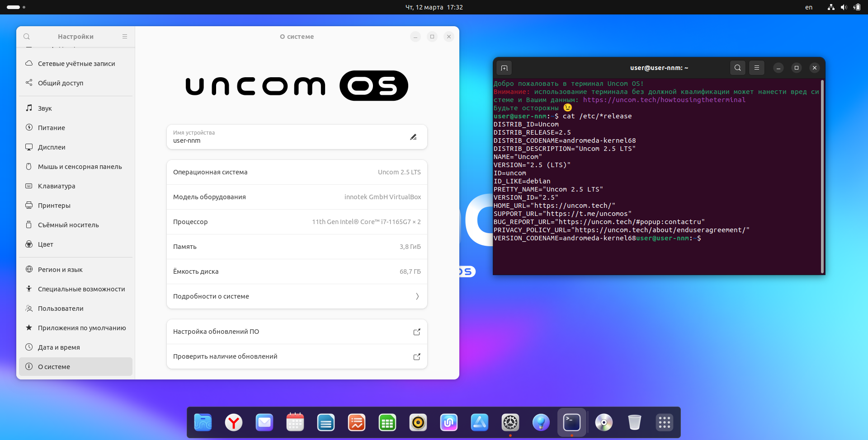Open the trash icon in the dock

click(x=634, y=423)
